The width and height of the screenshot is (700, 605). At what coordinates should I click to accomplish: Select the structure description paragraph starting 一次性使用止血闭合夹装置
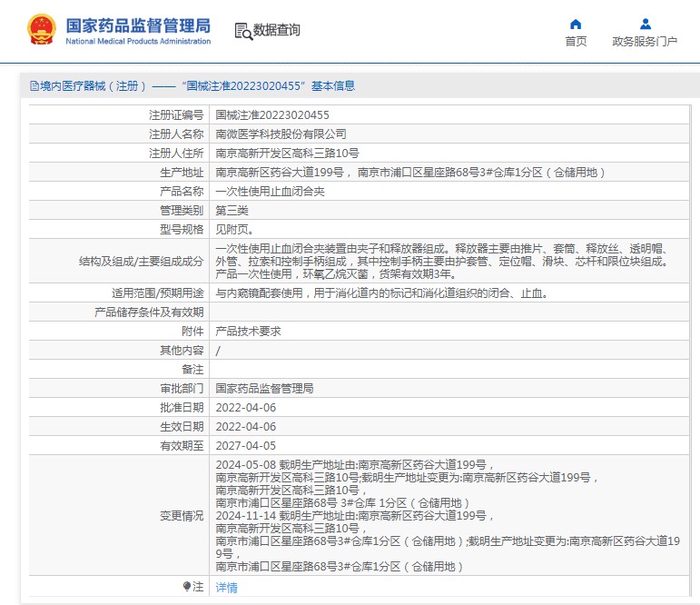[442, 262]
